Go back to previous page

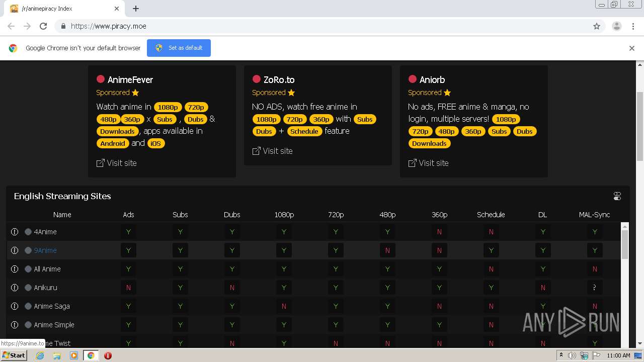(x=11, y=26)
